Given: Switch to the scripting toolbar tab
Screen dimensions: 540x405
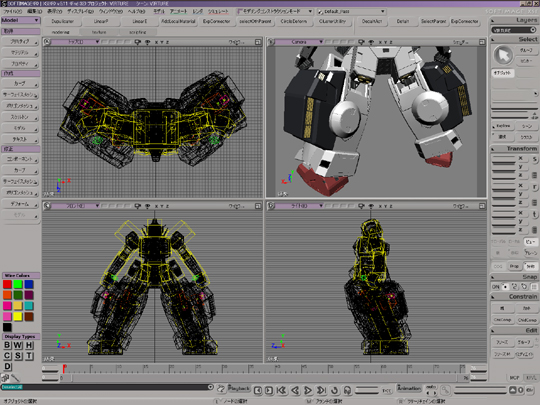Looking at the screenshot, I should [x=137, y=32].
